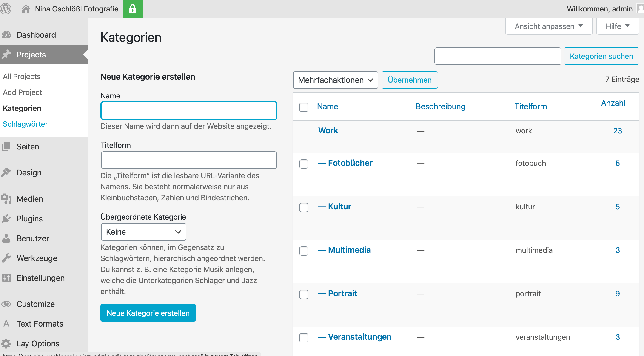
Task: Click the home icon beside the site name
Action: tap(26, 9)
